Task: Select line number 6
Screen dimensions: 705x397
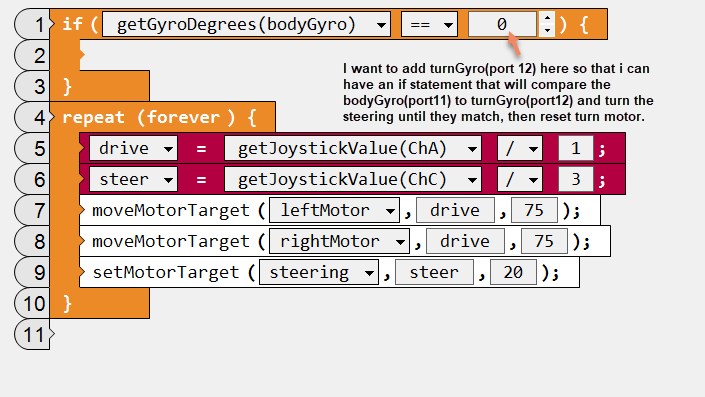Action: [x=32, y=179]
